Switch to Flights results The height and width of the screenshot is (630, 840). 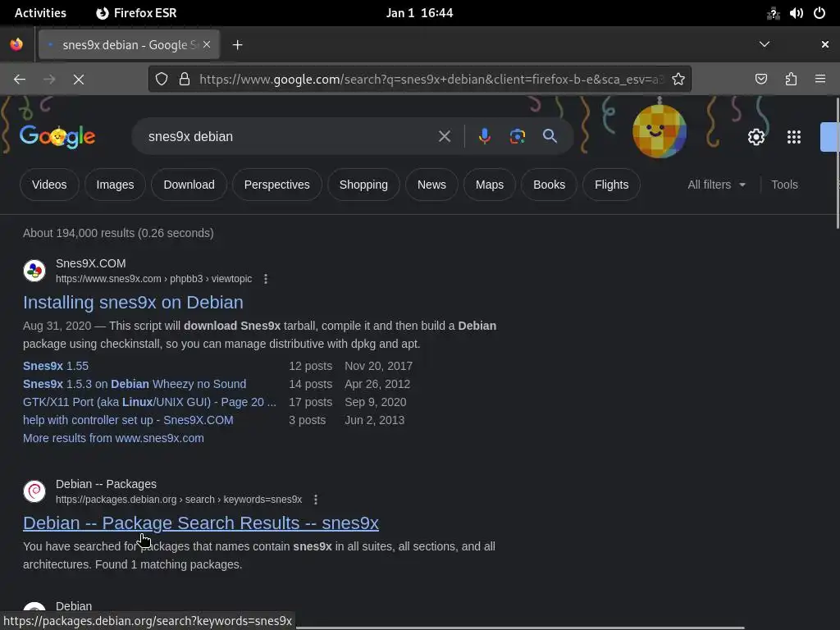[x=611, y=185]
